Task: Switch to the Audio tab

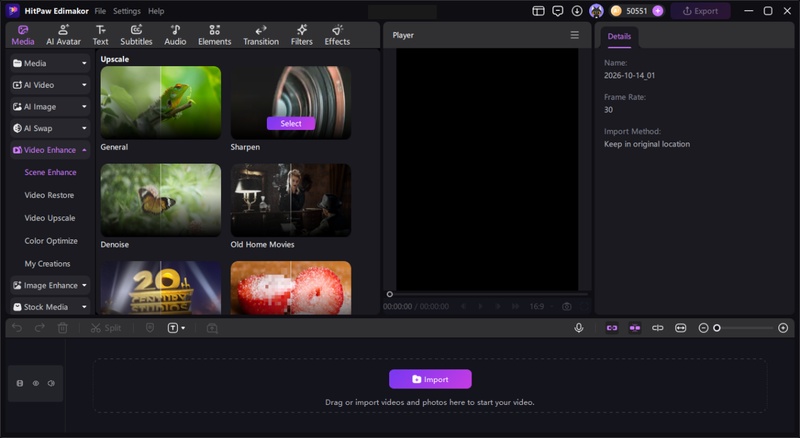Action: click(175, 35)
